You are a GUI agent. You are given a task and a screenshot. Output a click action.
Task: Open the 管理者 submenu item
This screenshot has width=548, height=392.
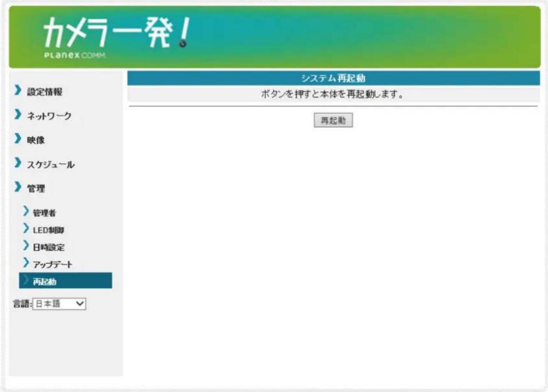45,213
